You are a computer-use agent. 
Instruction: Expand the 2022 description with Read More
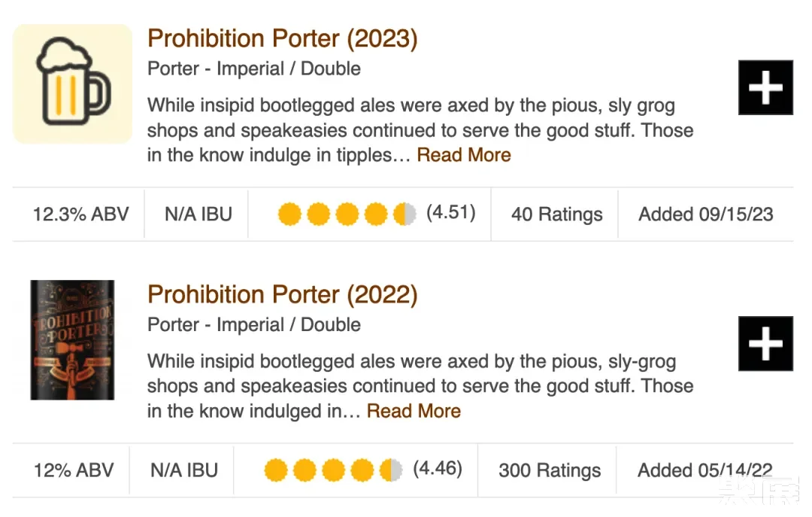point(414,411)
